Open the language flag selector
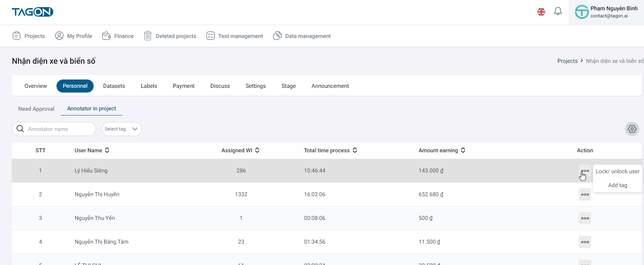Image resolution: width=644 pixels, height=265 pixels. pyautogui.click(x=541, y=12)
